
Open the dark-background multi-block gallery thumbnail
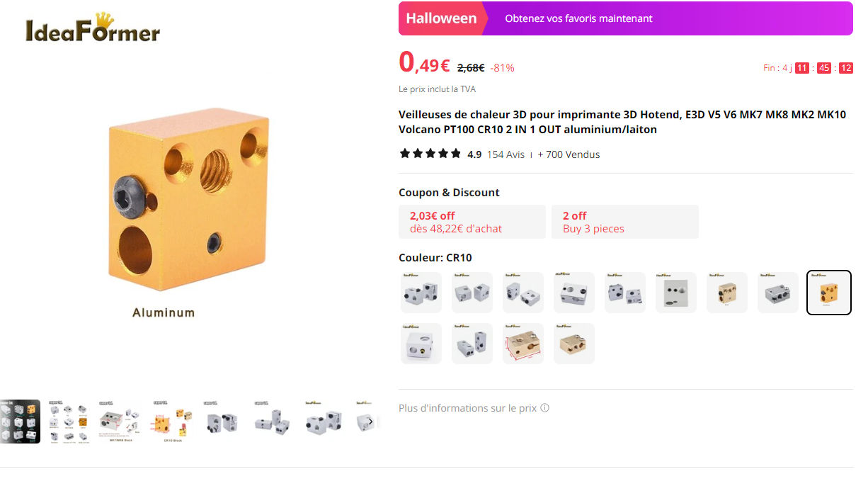click(x=20, y=422)
